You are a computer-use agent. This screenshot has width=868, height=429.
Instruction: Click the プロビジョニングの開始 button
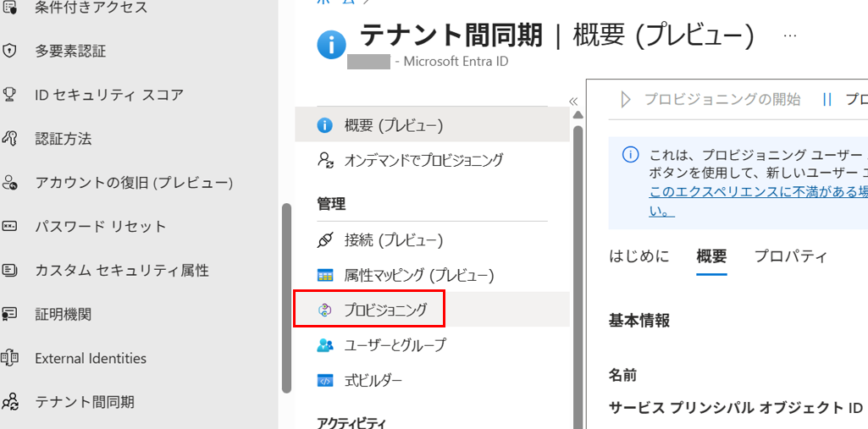coord(710,100)
